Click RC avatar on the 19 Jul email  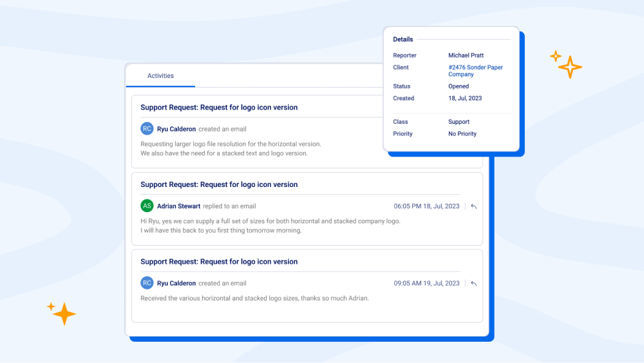click(x=147, y=283)
